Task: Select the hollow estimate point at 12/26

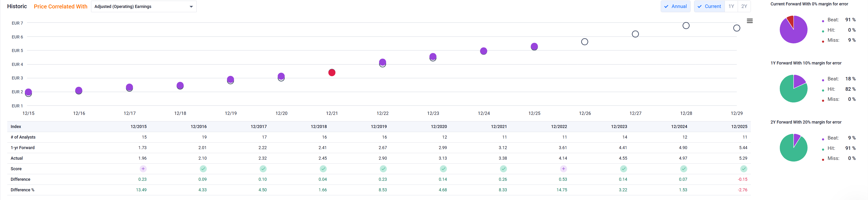Action: (x=585, y=42)
